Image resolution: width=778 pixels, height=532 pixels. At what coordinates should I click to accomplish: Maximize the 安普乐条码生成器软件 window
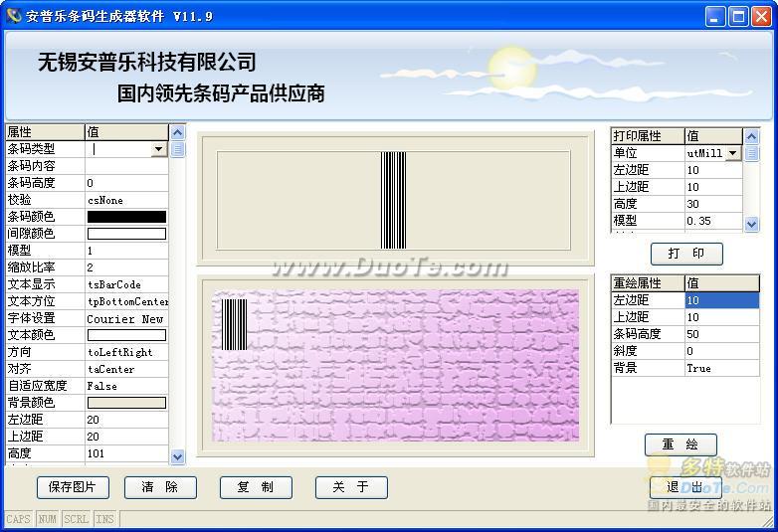pyautogui.click(x=738, y=17)
